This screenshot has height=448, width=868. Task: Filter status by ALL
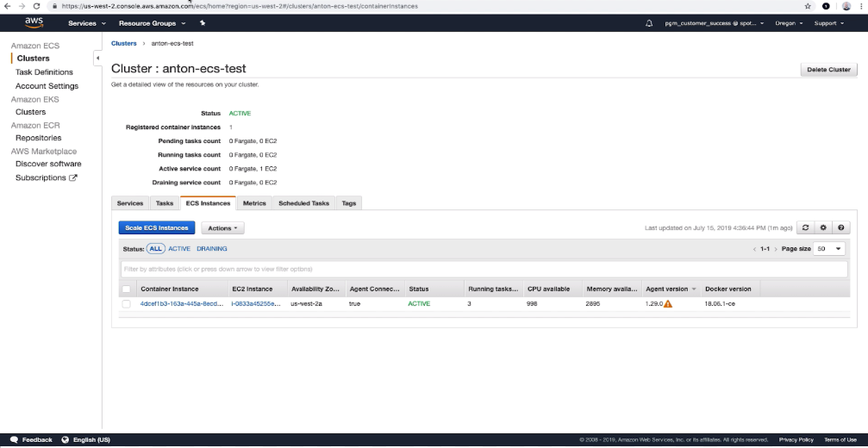coord(155,248)
